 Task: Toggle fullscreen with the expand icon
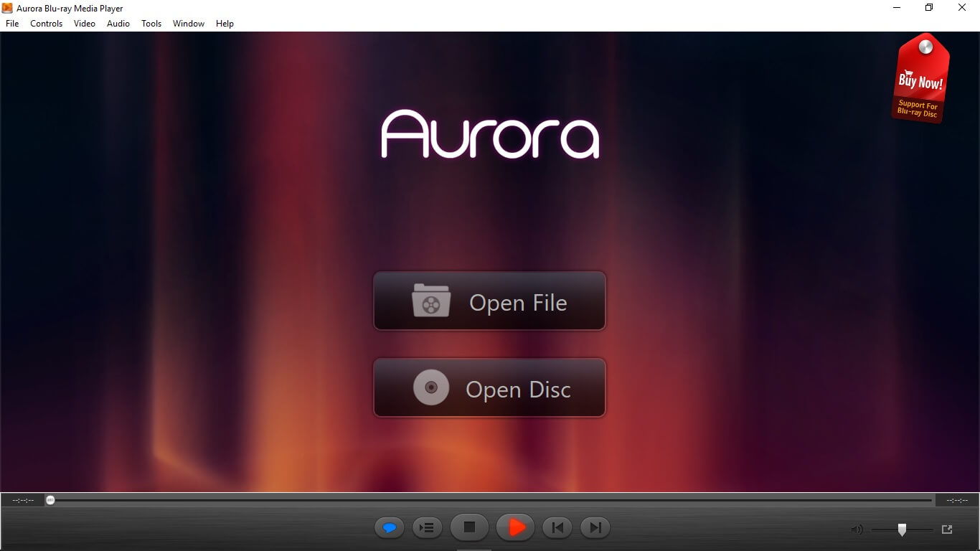coord(947,529)
